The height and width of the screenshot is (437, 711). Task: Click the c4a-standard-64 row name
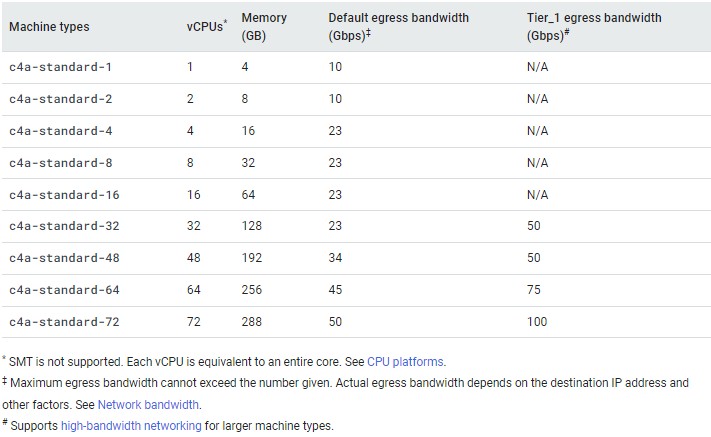(x=64, y=290)
